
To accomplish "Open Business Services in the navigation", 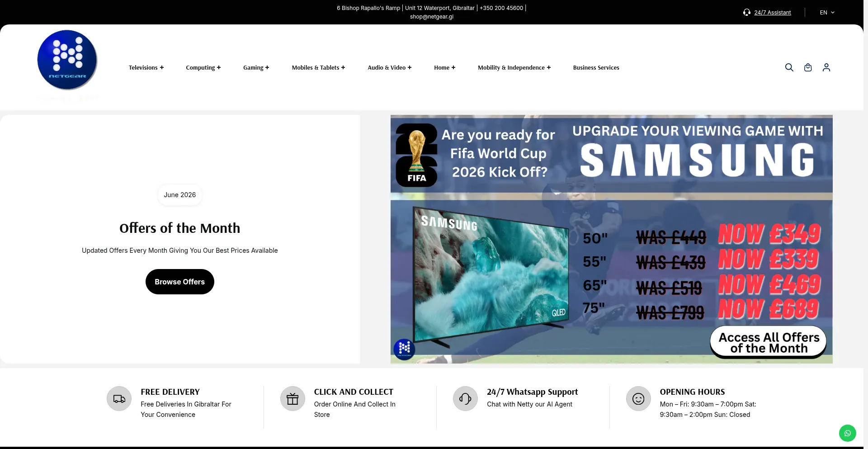I will pos(596,67).
